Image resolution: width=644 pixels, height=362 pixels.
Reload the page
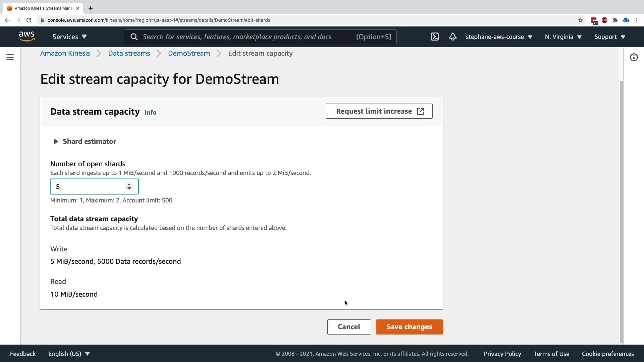[29, 20]
